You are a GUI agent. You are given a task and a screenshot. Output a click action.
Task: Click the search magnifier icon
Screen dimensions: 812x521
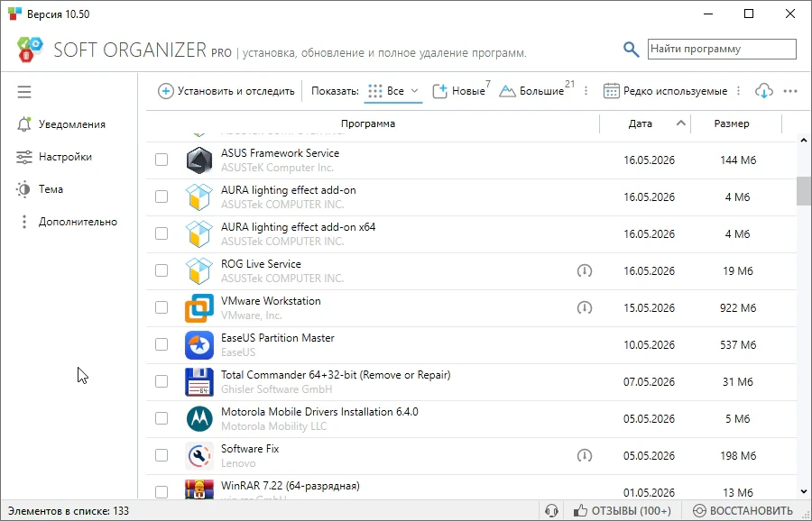pyautogui.click(x=631, y=50)
